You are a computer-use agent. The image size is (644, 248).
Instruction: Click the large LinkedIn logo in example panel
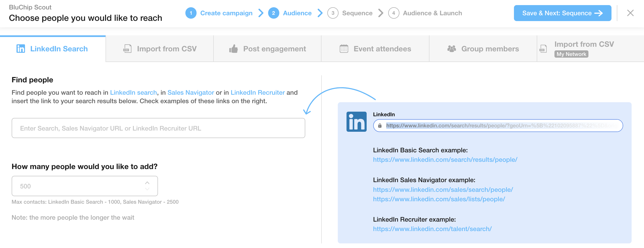pos(356,122)
